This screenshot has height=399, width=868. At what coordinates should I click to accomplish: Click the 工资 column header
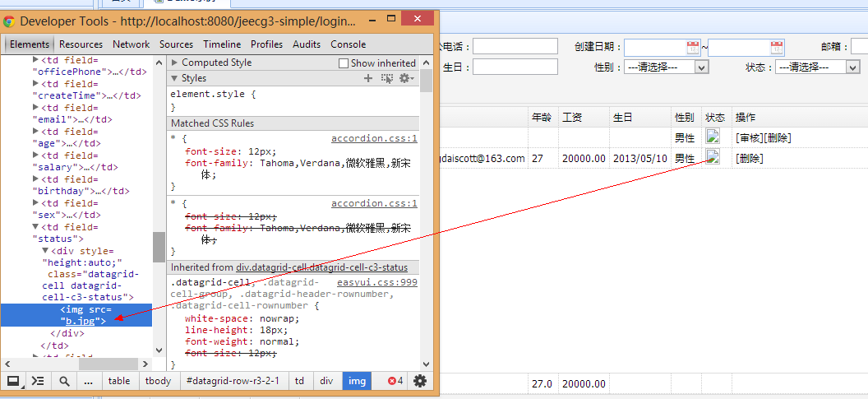coord(584,118)
